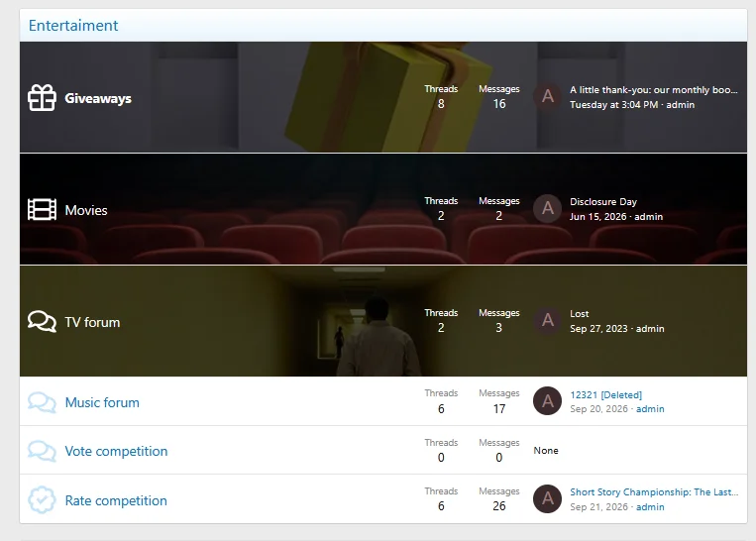Click Giveaways message count 16

point(499,104)
